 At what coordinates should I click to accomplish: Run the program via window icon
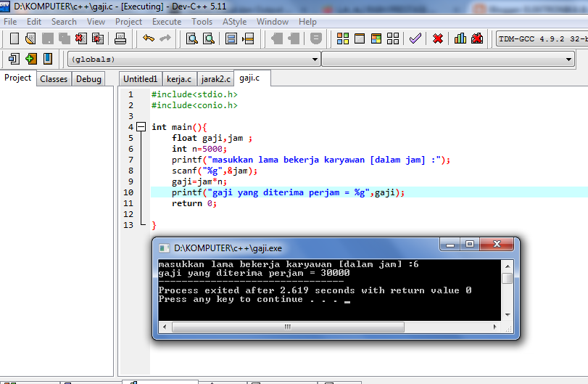coord(360,38)
